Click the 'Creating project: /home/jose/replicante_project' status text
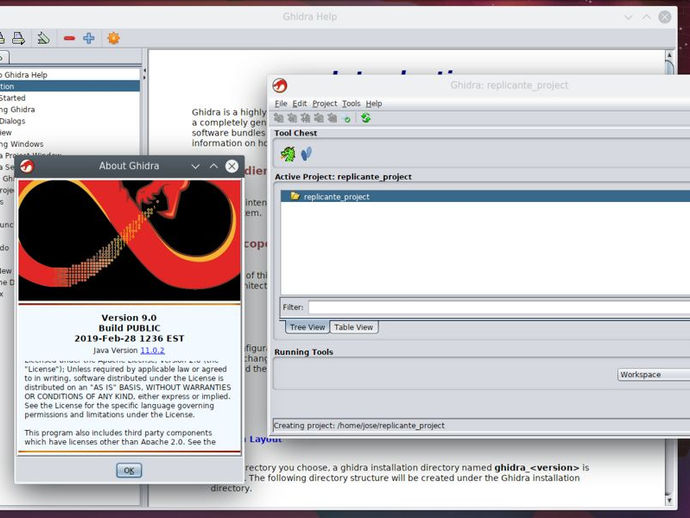The image size is (690, 518). (359, 426)
